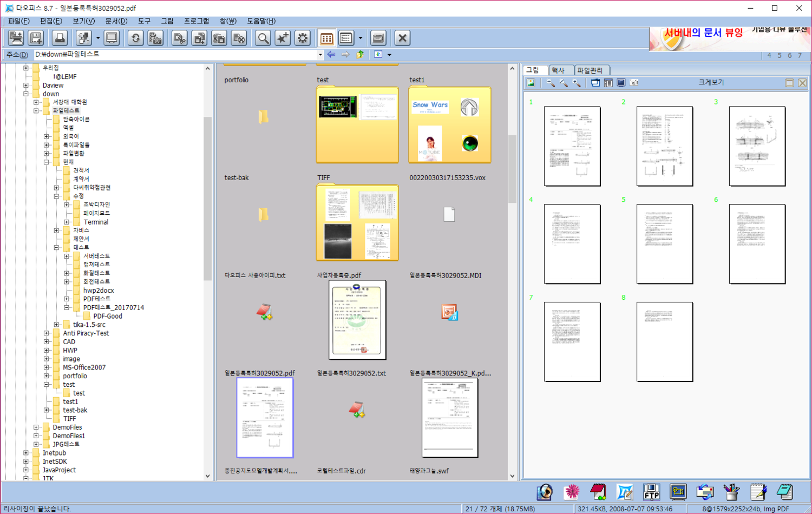Image resolution: width=812 pixels, height=514 pixels.
Task: Collapse the 테스트 tree node
Action: tap(57, 247)
